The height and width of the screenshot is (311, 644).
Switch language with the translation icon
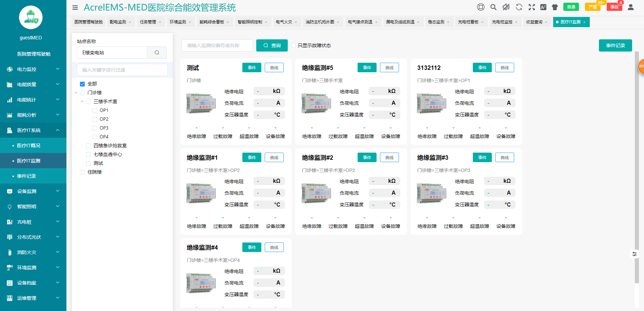[543, 7]
